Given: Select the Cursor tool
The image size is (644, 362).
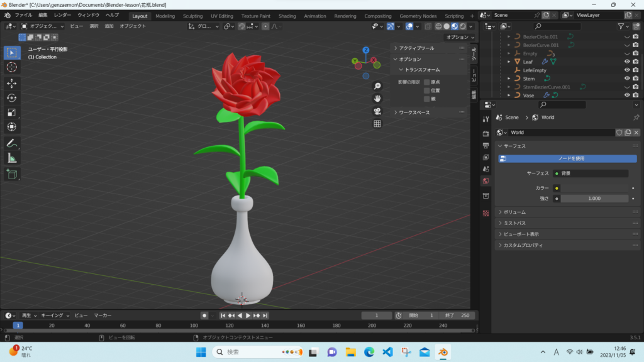Looking at the screenshot, I should pyautogui.click(x=11, y=67).
